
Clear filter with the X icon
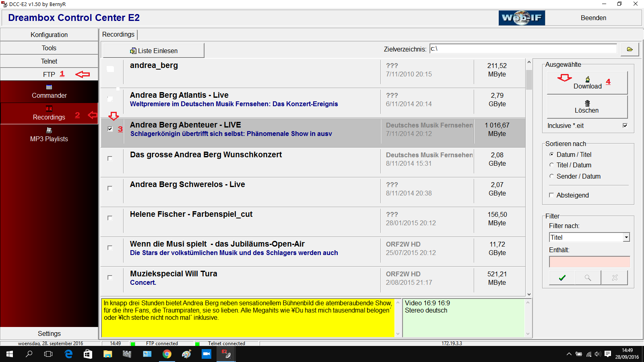click(x=615, y=278)
